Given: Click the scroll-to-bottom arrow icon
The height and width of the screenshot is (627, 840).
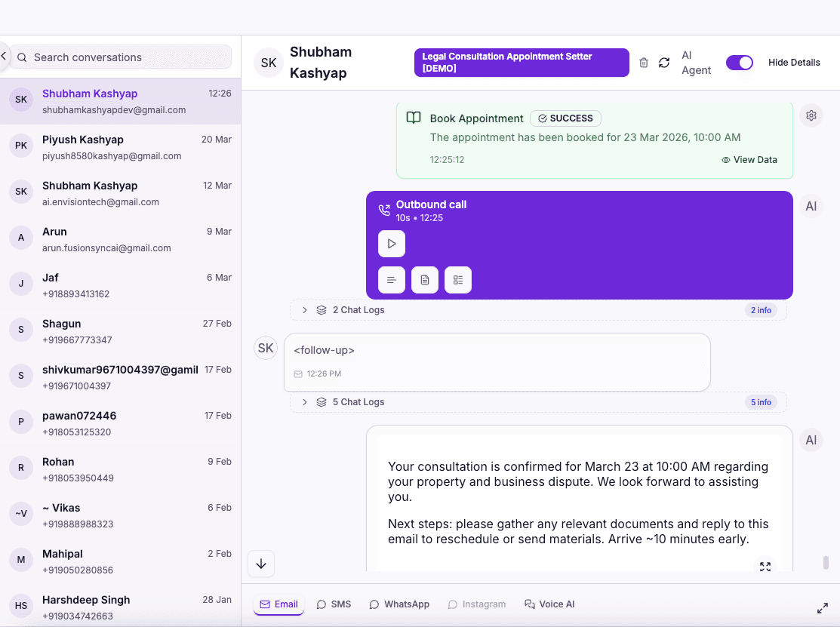Looking at the screenshot, I should (x=261, y=564).
